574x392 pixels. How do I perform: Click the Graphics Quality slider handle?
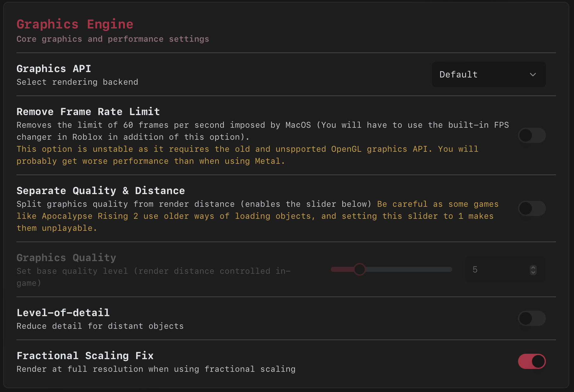click(x=360, y=269)
